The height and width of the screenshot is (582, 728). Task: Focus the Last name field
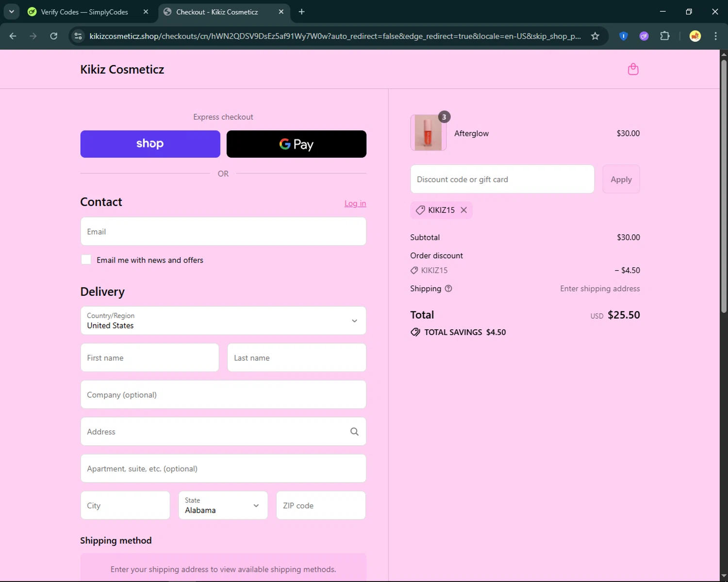297,358
